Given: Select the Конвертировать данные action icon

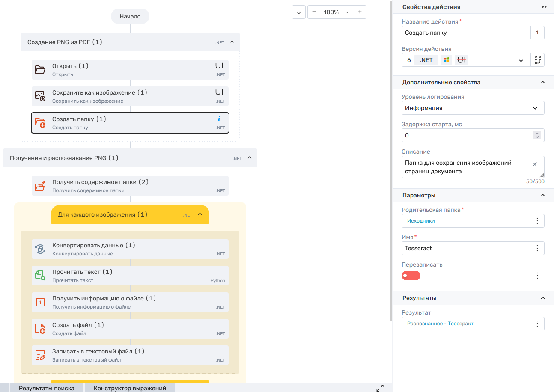Looking at the screenshot, I should (40, 249).
